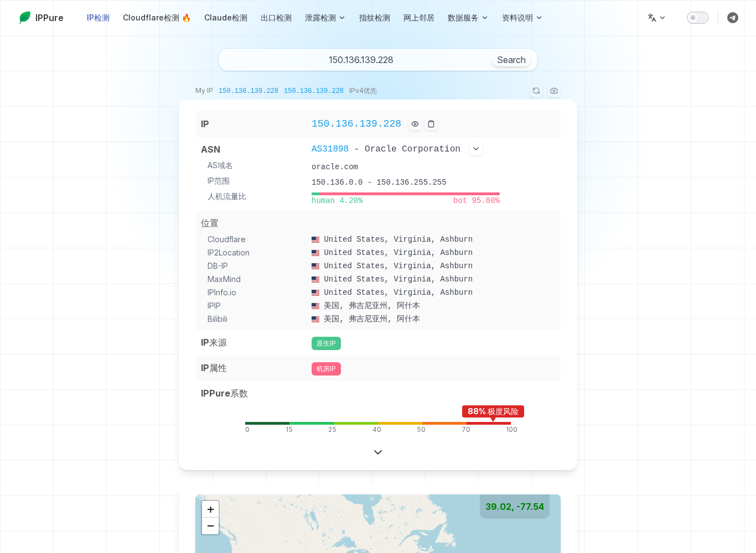
Task: Toggle the light/dark theme switch
Action: 698,18
